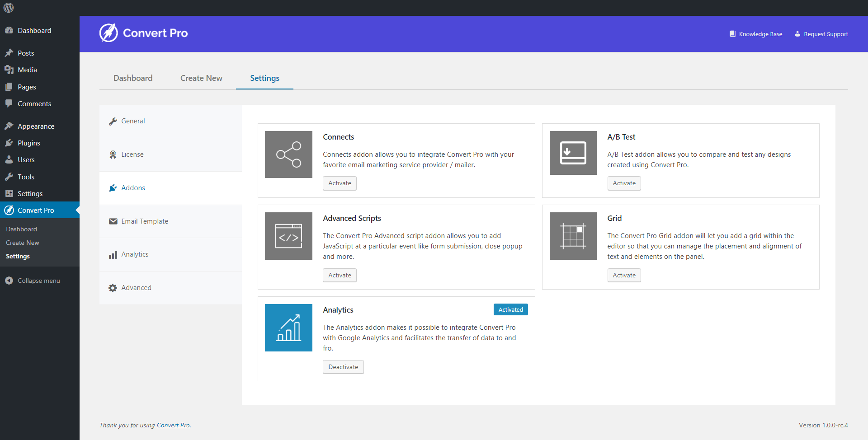Viewport: 868px width, 440px height.
Task: Click the Convert Pro rocket icon in the sidebar
Action: [9, 210]
